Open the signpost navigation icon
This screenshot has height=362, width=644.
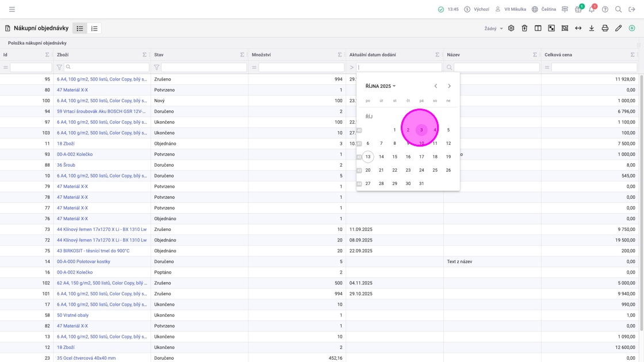click(565, 9)
